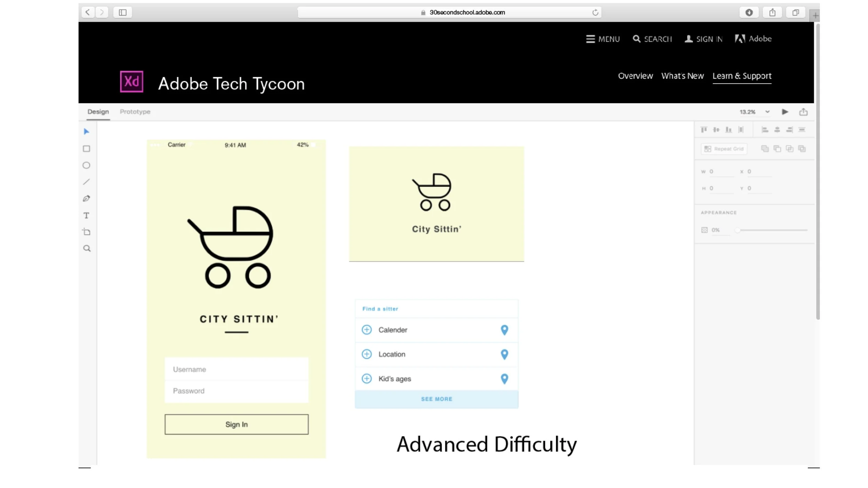Play the prototype preview
868x488 pixels.
point(785,112)
